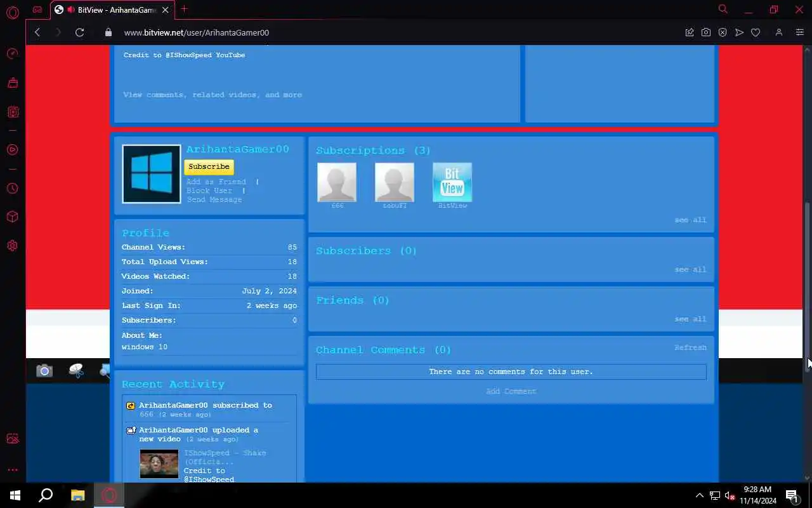Click the Block User link
Viewport: 812px width, 508px height.
(x=209, y=190)
